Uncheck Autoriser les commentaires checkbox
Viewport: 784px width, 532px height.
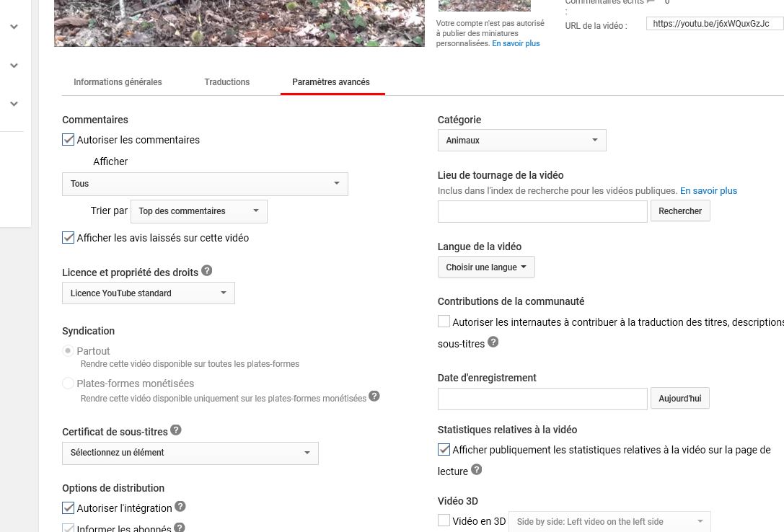pos(69,140)
